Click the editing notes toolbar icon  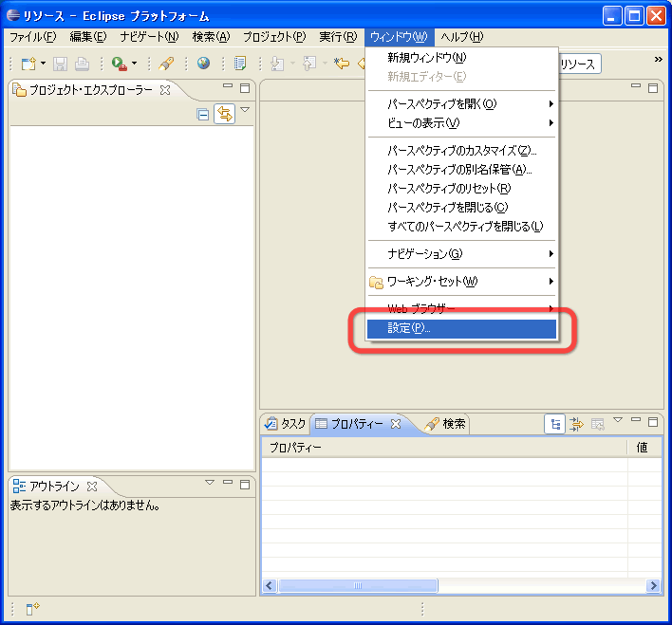point(240,64)
